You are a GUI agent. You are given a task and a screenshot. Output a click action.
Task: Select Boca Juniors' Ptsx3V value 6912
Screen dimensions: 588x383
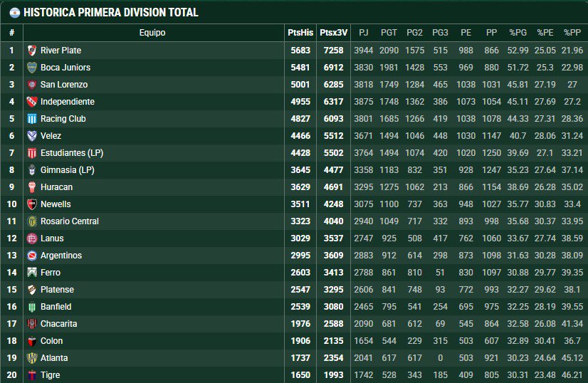coord(333,68)
